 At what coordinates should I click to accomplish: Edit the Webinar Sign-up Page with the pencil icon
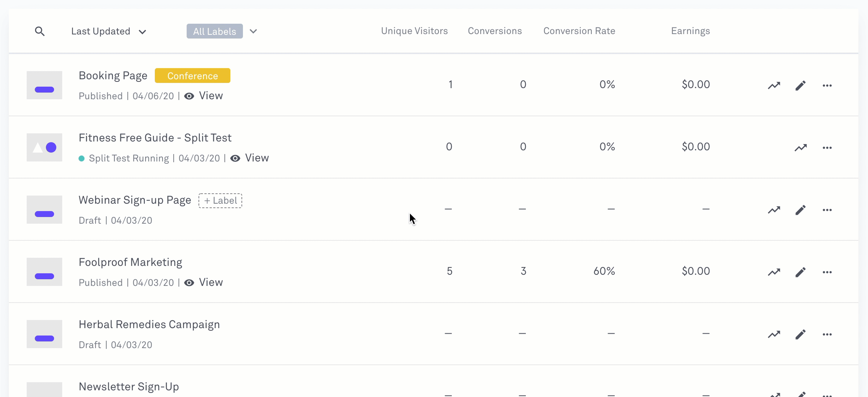pyautogui.click(x=801, y=210)
